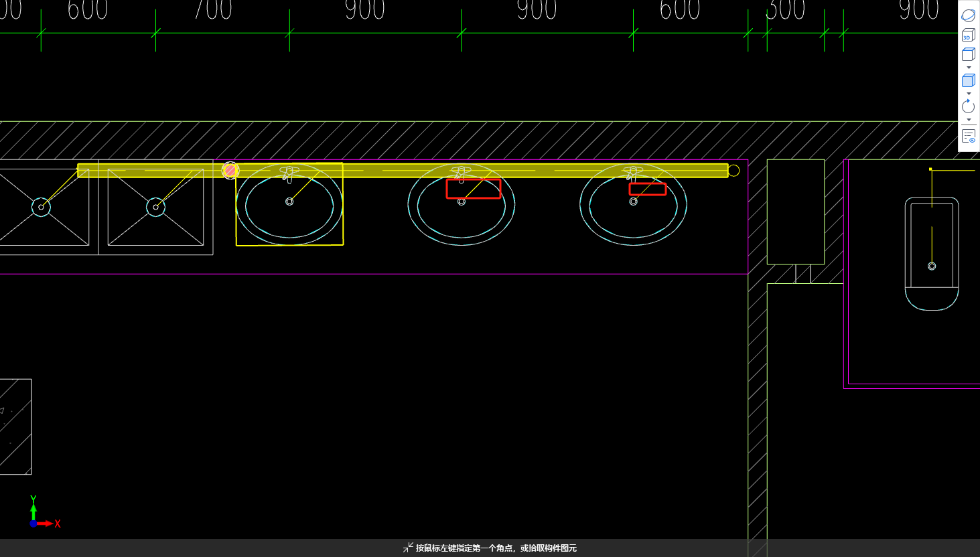Open the rotate view dropdown arrow

(969, 120)
